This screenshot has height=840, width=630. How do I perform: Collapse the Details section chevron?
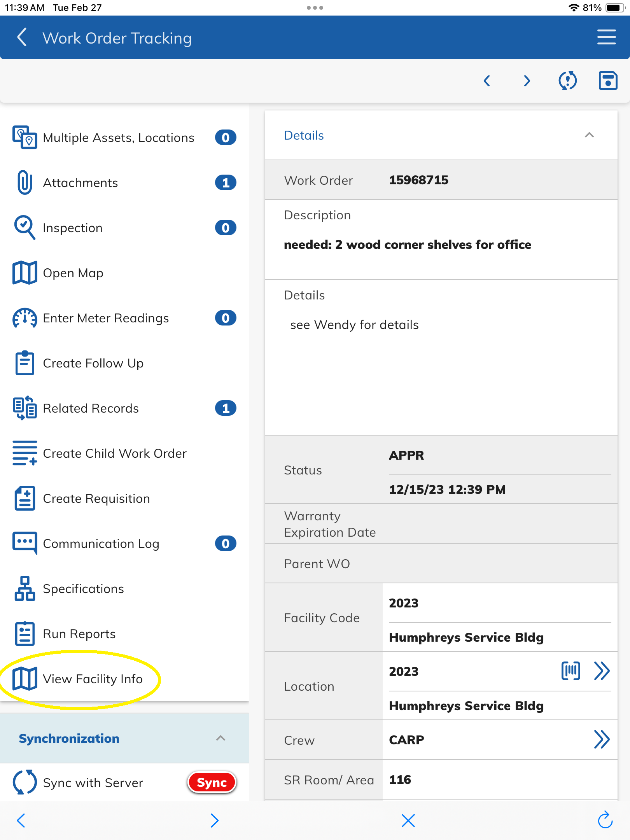pos(589,135)
